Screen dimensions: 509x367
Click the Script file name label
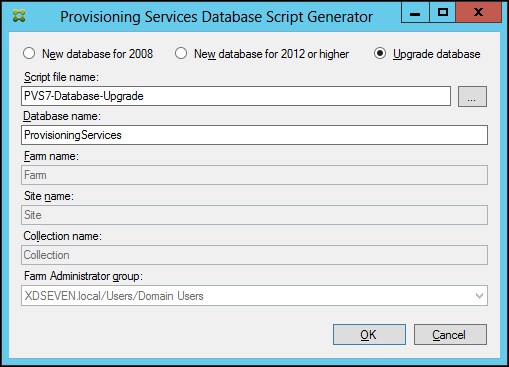pyautogui.click(x=61, y=77)
